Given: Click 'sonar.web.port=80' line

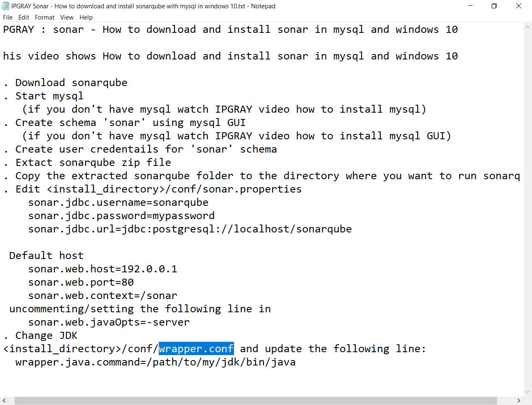Looking at the screenshot, I should click(x=81, y=282).
